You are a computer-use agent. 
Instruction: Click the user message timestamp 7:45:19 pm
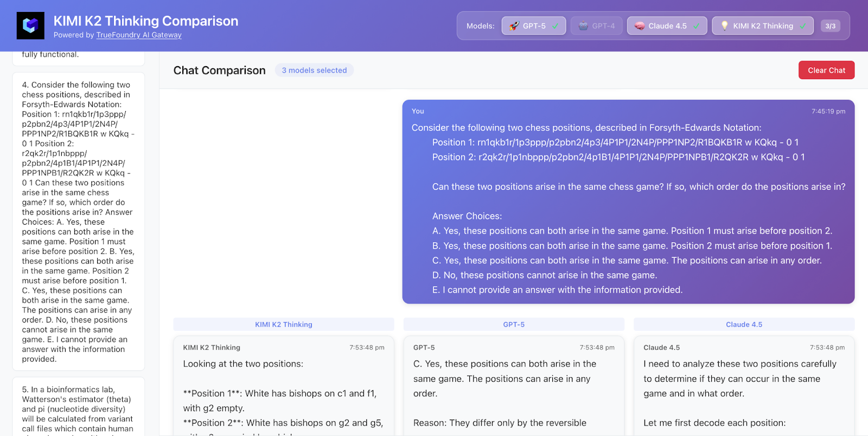pyautogui.click(x=828, y=111)
